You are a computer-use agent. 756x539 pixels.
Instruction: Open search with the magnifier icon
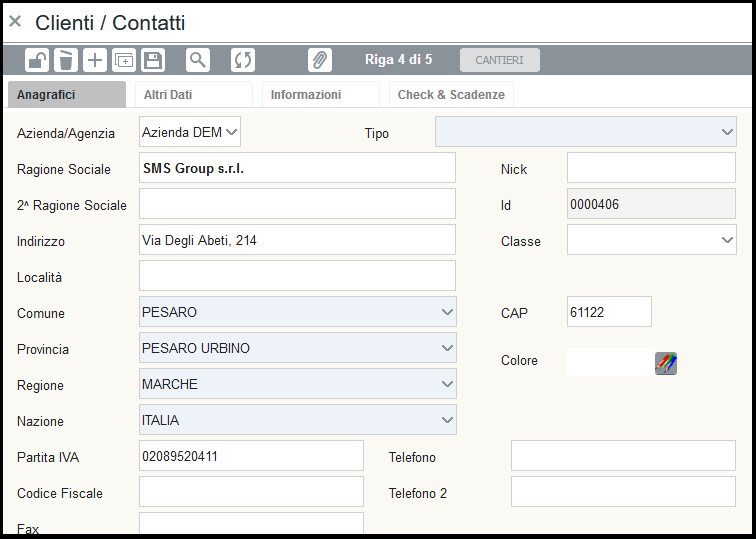coord(198,60)
